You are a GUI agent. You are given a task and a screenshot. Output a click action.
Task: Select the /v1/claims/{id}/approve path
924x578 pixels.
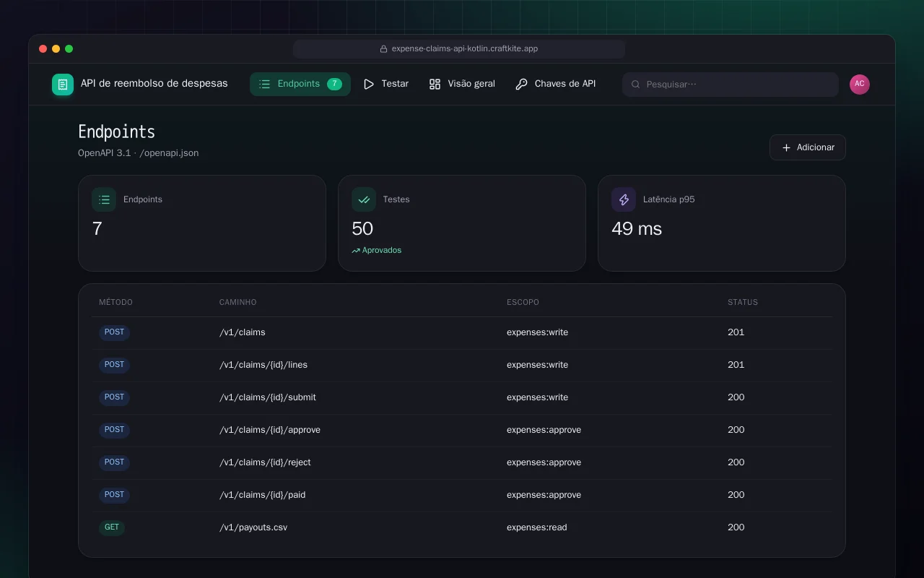[x=270, y=430]
